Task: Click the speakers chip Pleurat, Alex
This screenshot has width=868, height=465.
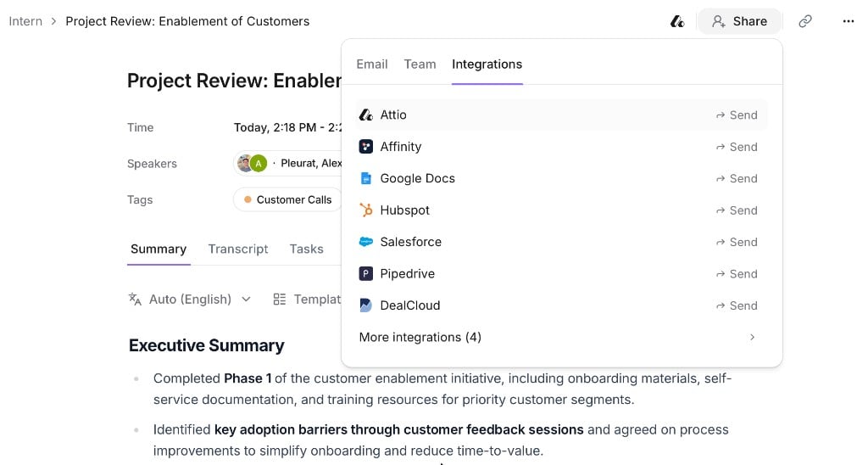Action: [288, 164]
